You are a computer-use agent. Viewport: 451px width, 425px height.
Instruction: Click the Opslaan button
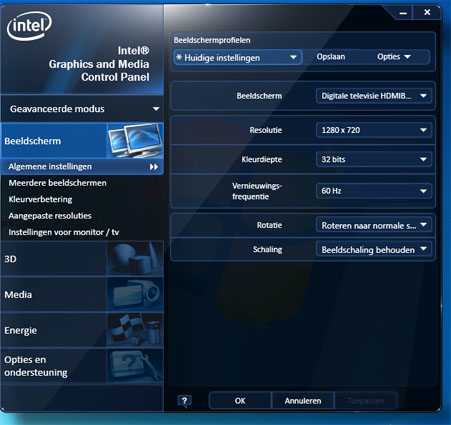tap(331, 57)
